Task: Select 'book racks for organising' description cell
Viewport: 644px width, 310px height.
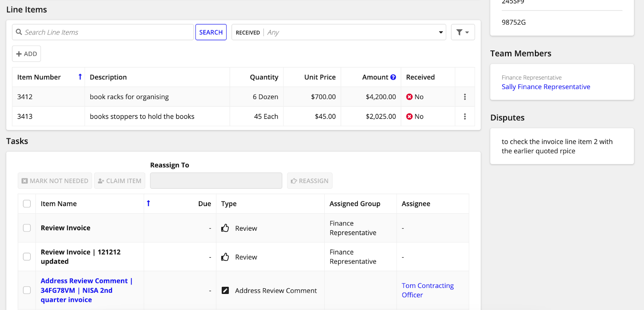Action: coord(129,97)
